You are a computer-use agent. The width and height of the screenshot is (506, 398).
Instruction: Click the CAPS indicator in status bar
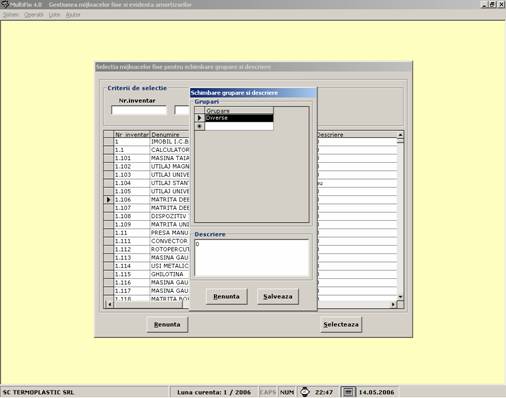point(268,392)
